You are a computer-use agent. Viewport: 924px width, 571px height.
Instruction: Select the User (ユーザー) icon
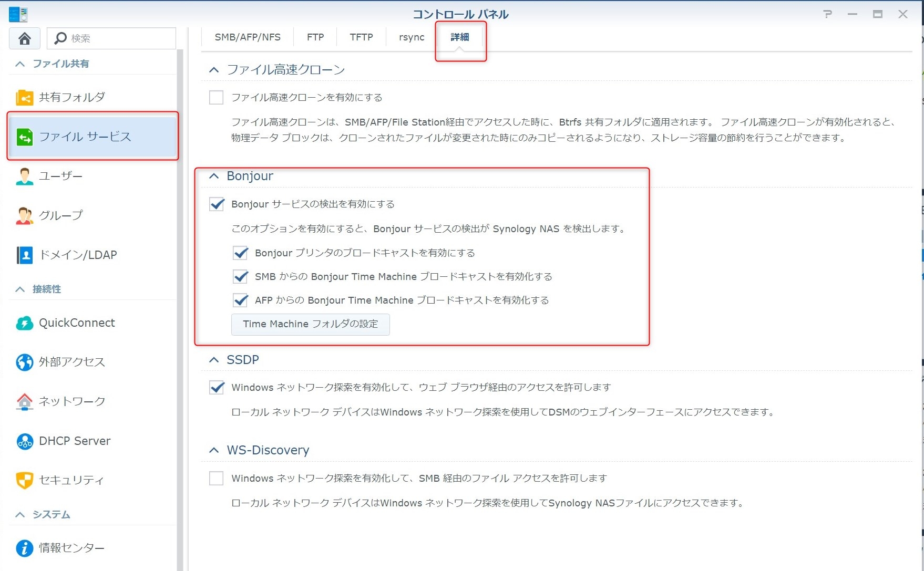coord(24,177)
